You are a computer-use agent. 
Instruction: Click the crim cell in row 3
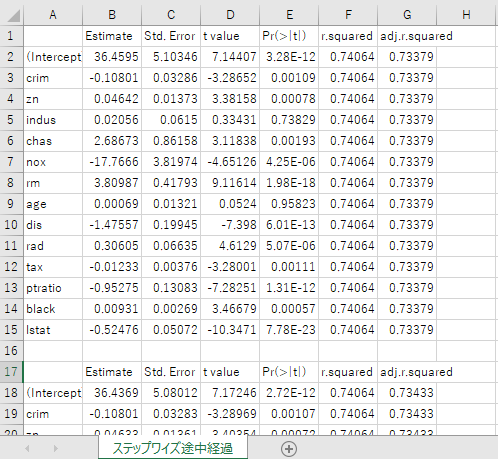coord(53,78)
